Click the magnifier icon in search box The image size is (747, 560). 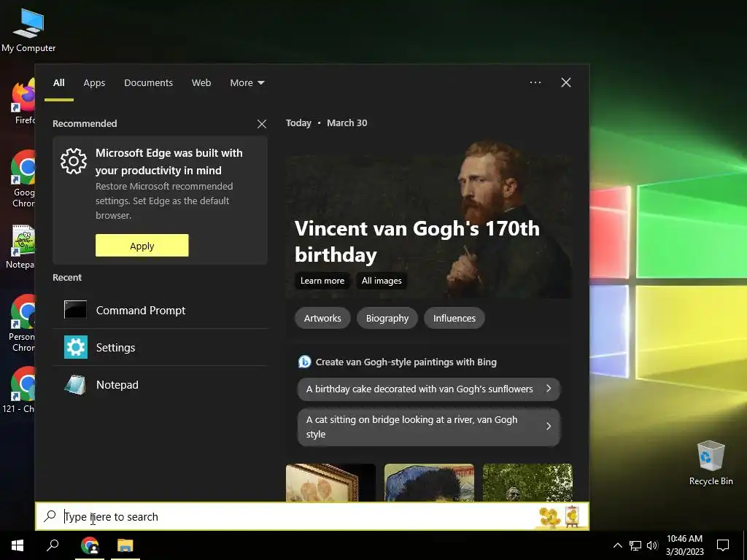coord(50,516)
